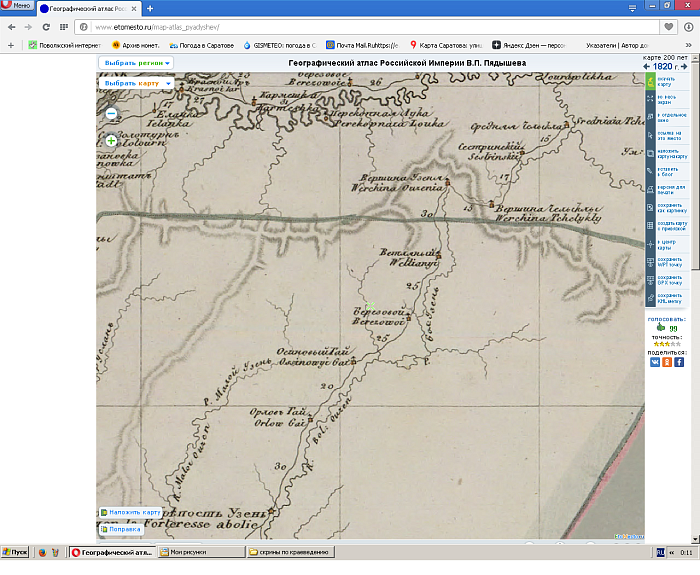Open the new tab plus button
Screen dimensions: 700x575
point(150,8)
